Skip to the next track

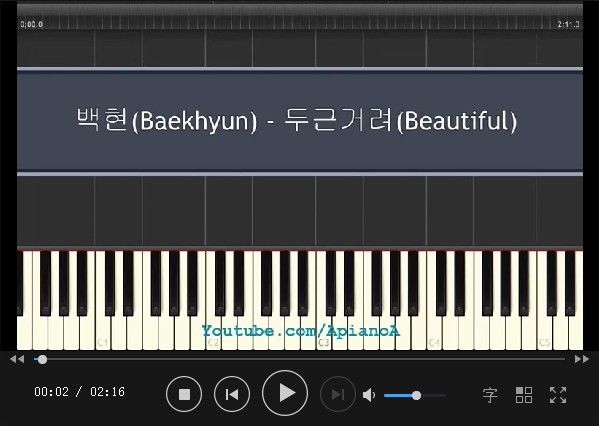338,394
